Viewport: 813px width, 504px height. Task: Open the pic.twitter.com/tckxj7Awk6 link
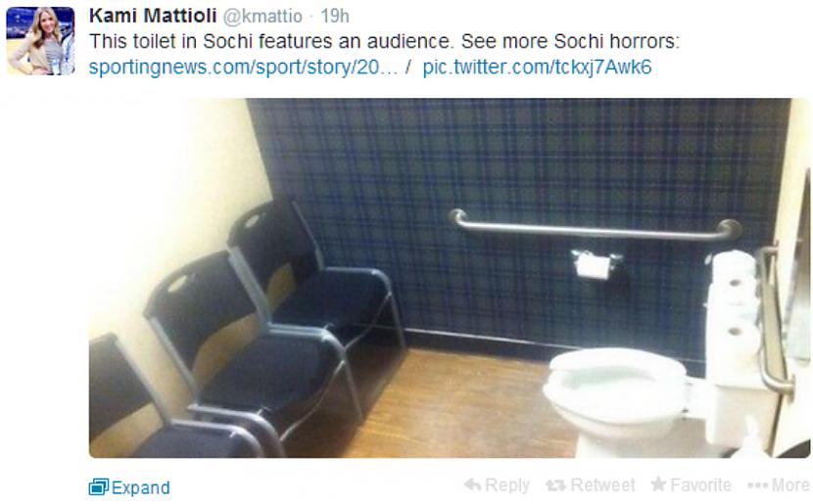pyautogui.click(x=537, y=68)
